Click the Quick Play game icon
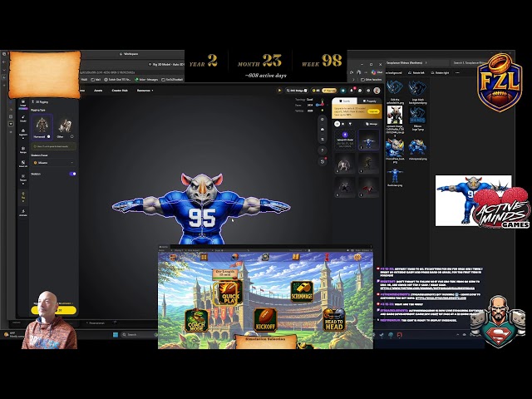Screen dimensions: 532x399 click(229, 293)
